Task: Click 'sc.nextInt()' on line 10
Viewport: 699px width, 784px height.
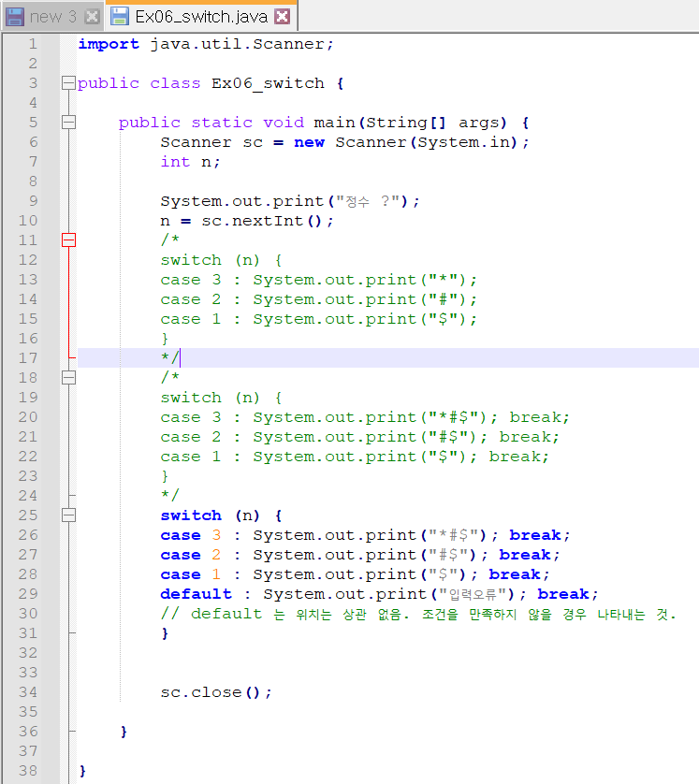Action: (261, 221)
